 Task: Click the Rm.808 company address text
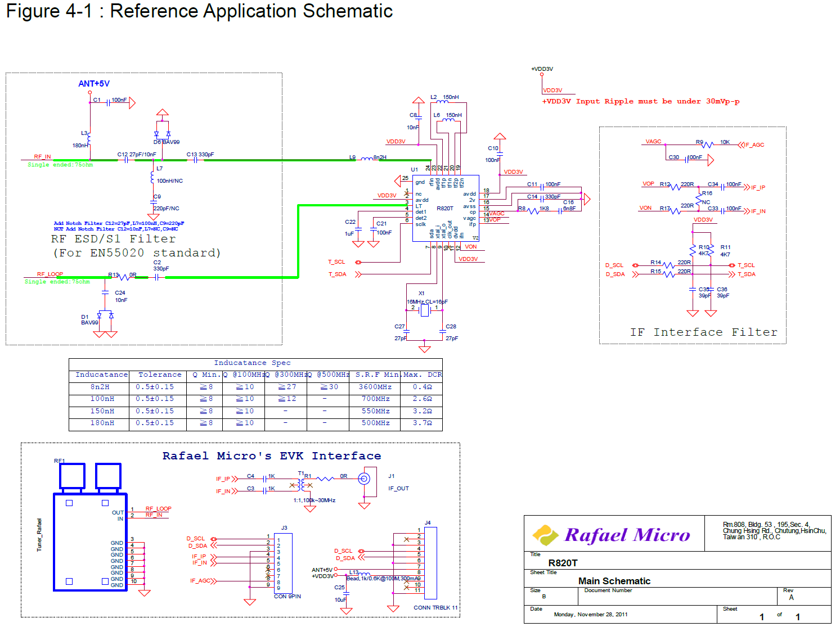[774, 531]
